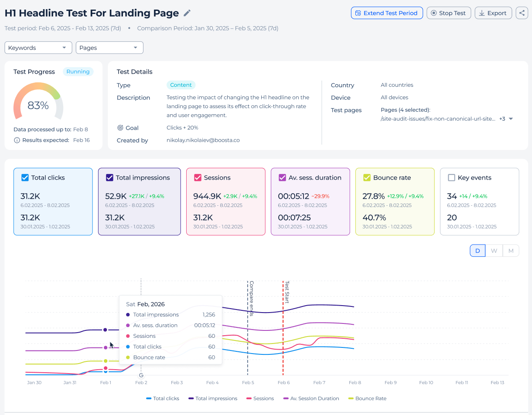Toggle Total clicks legend item
532x415 pixels.
[163, 398]
